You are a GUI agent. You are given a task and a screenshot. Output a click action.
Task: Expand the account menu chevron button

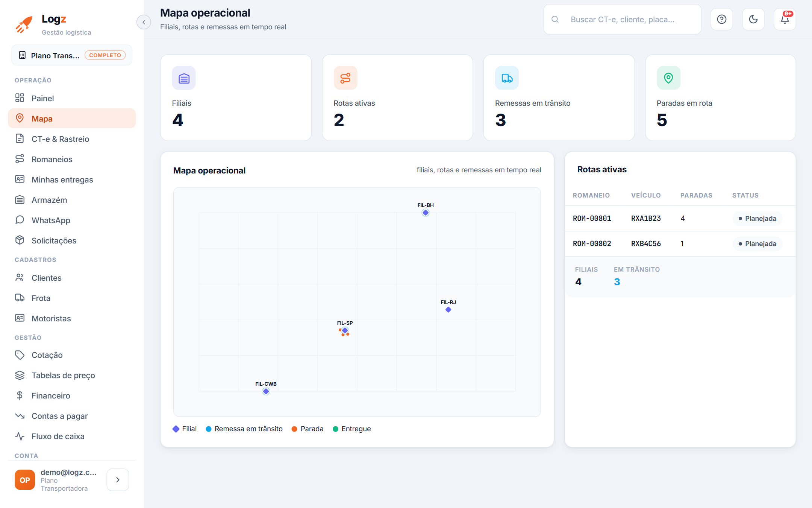point(118,480)
